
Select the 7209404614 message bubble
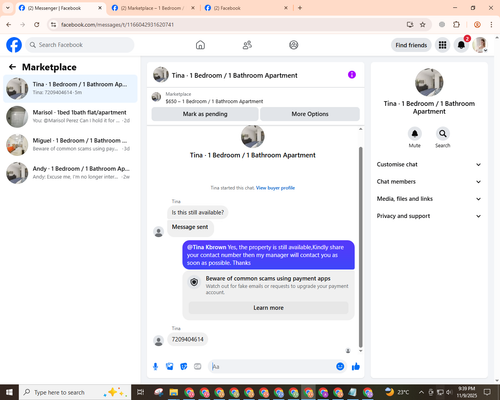click(188, 339)
